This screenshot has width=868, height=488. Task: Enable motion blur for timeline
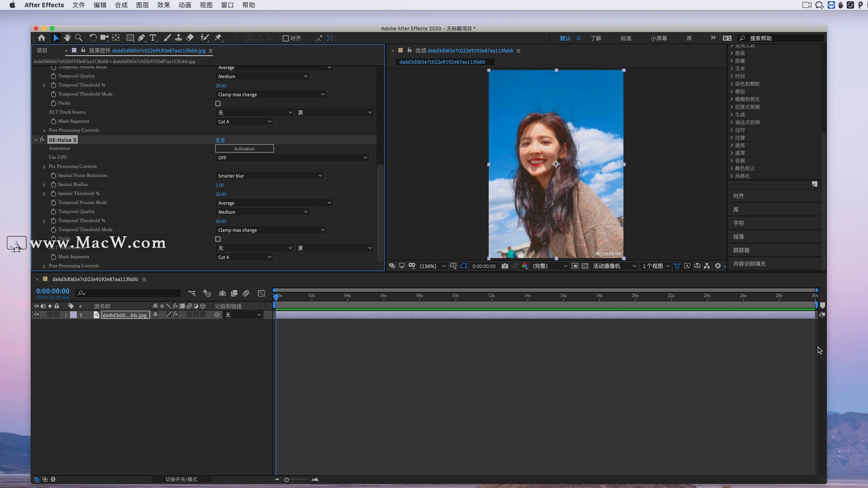pos(246,293)
